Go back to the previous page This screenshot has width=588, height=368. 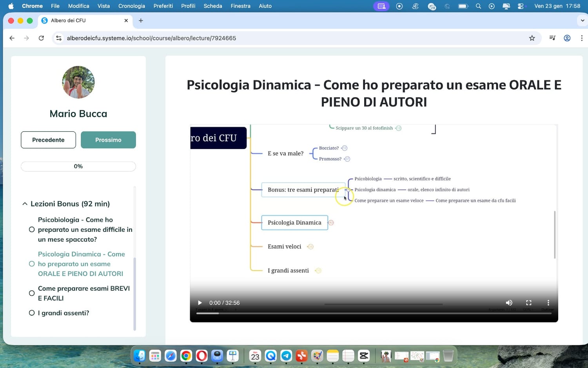tap(12, 38)
